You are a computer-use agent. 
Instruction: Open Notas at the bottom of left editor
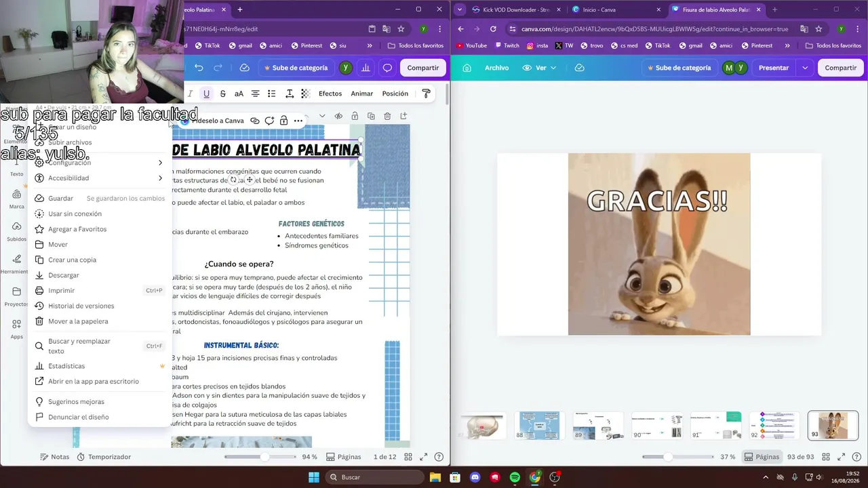point(54,457)
